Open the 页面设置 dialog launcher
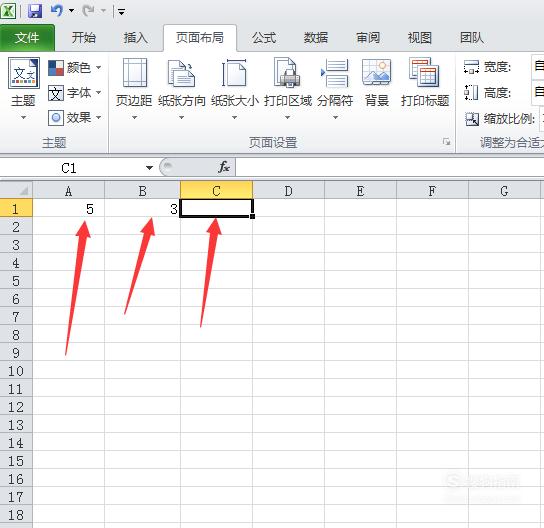Viewport: 544px width, 528px height. point(447,142)
